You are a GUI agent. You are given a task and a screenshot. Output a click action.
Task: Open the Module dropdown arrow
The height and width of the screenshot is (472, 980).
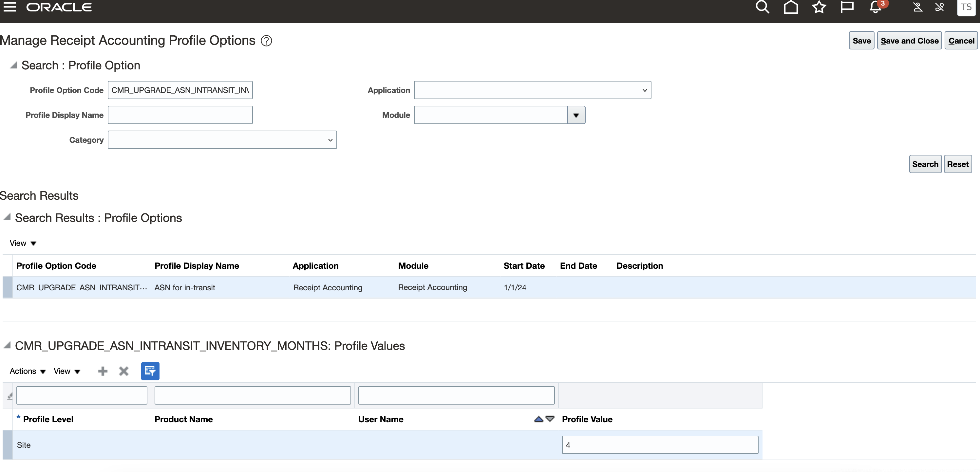(x=576, y=115)
